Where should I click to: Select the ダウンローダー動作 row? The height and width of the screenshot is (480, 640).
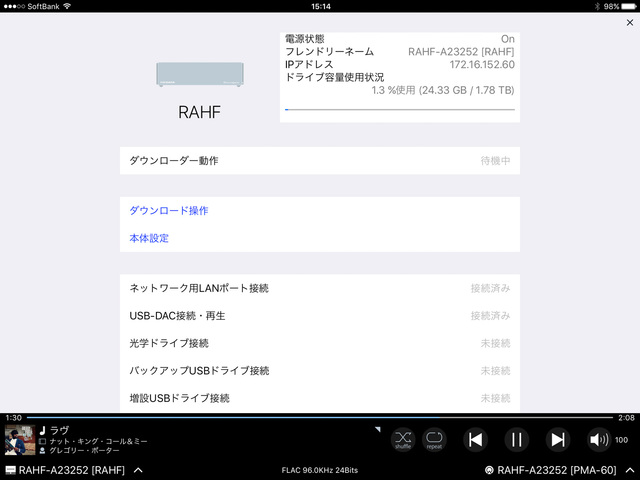tap(319, 160)
